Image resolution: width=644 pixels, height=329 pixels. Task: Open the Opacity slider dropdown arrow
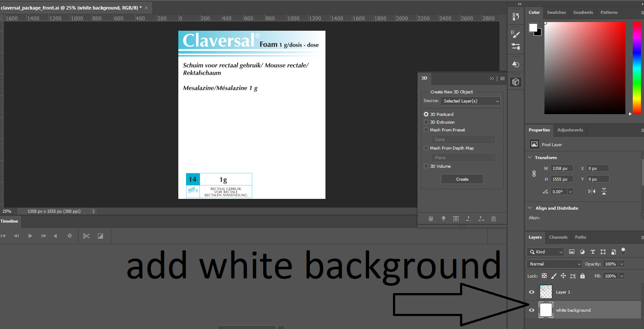(621, 264)
